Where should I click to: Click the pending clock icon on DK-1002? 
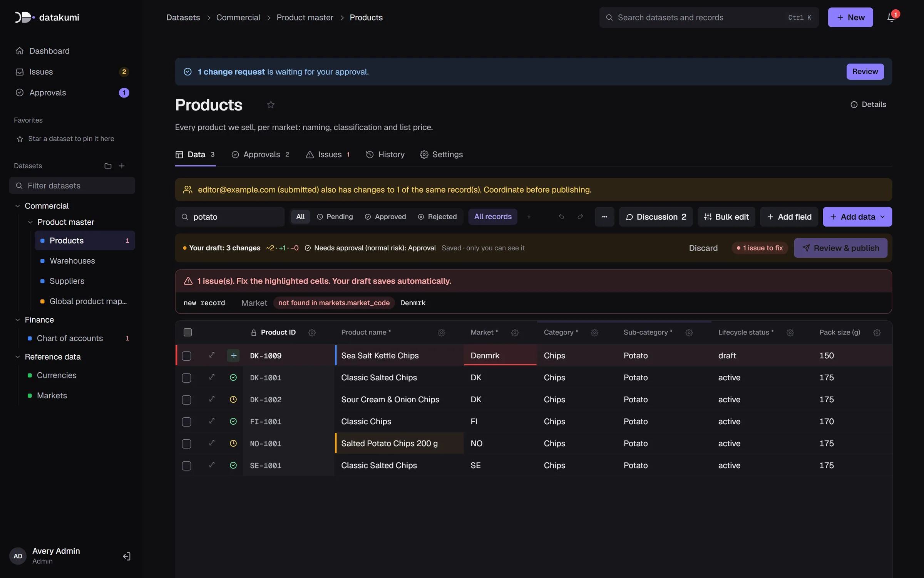click(233, 400)
